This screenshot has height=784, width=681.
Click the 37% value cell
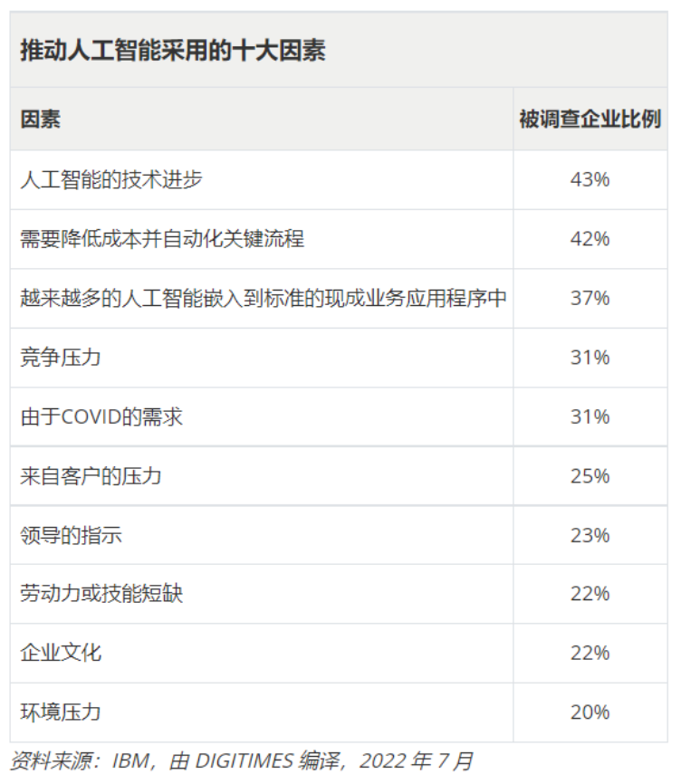pos(590,298)
